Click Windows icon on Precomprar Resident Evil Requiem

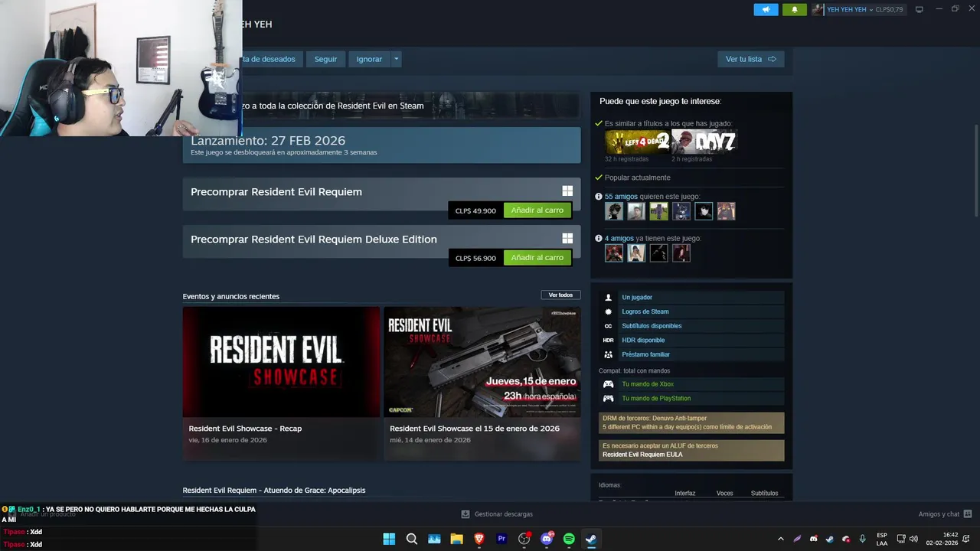coord(567,191)
